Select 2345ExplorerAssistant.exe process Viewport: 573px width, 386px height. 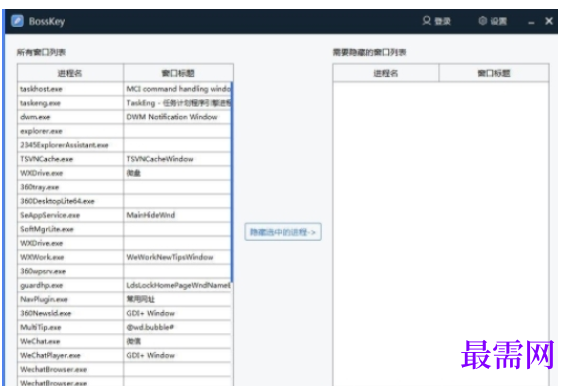pos(70,145)
